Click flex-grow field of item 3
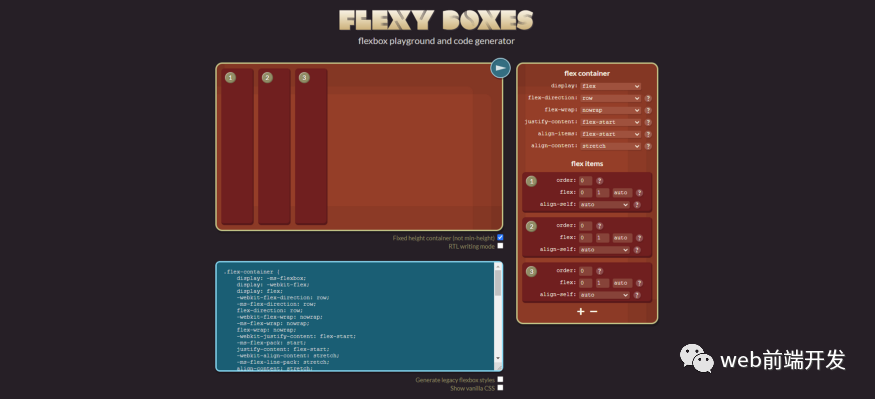The image size is (875, 399). click(585, 283)
